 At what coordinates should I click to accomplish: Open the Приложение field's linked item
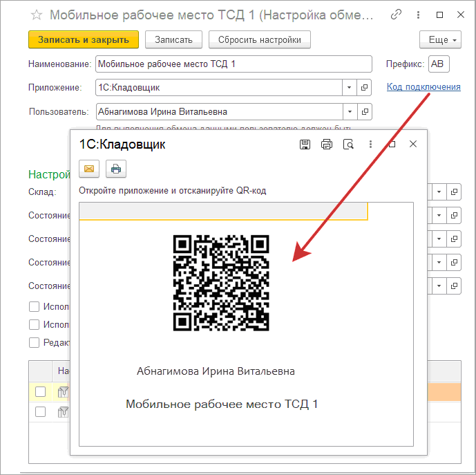364,88
